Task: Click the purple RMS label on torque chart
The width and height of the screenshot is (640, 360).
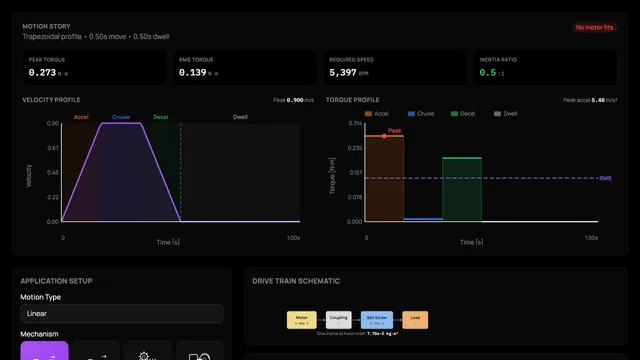Action: pyautogui.click(x=605, y=178)
